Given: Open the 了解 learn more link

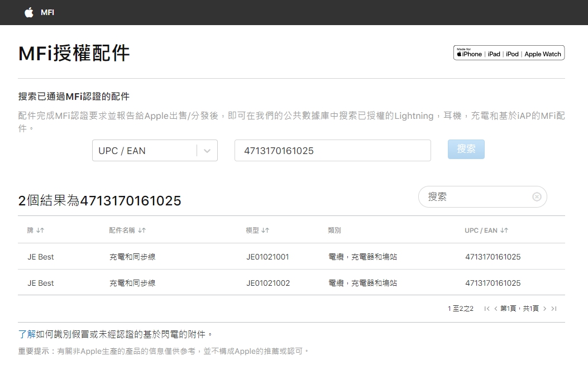Looking at the screenshot, I should [x=27, y=334].
